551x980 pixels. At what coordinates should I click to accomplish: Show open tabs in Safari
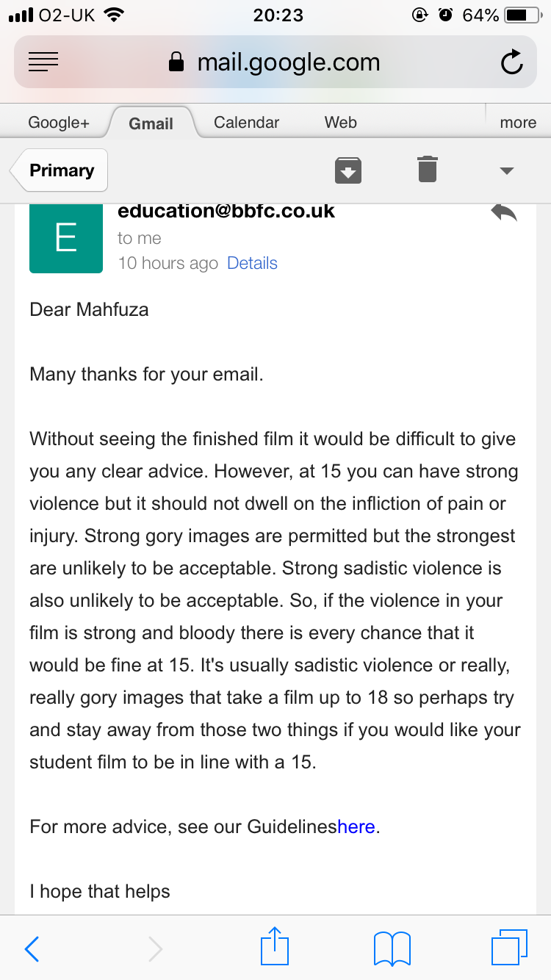point(508,948)
